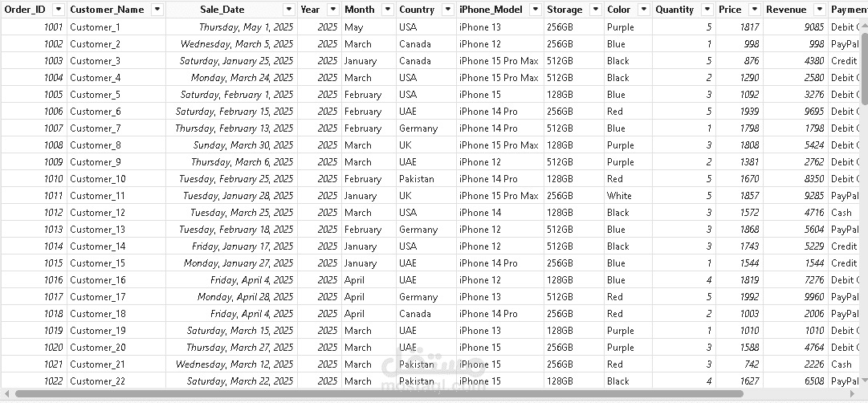Open the Month column filter dropdown
Image resolution: width=868 pixels, height=403 pixels.
pos(388,10)
